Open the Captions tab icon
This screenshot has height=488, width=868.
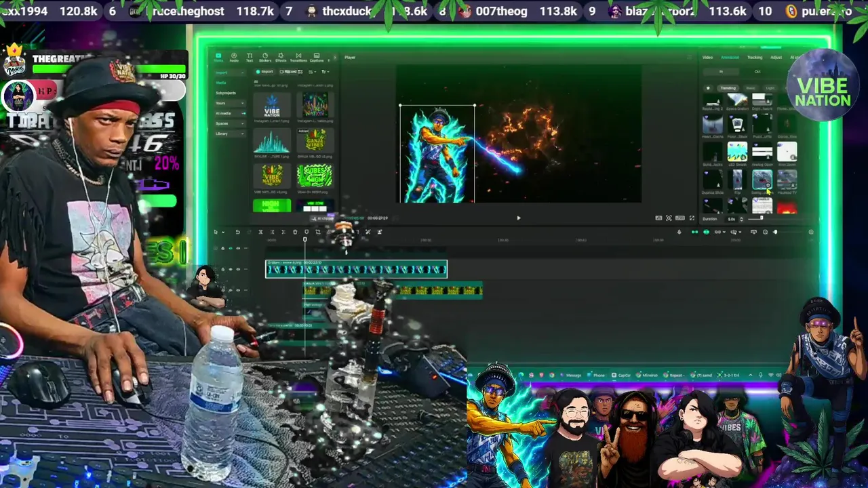pyautogui.click(x=317, y=57)
